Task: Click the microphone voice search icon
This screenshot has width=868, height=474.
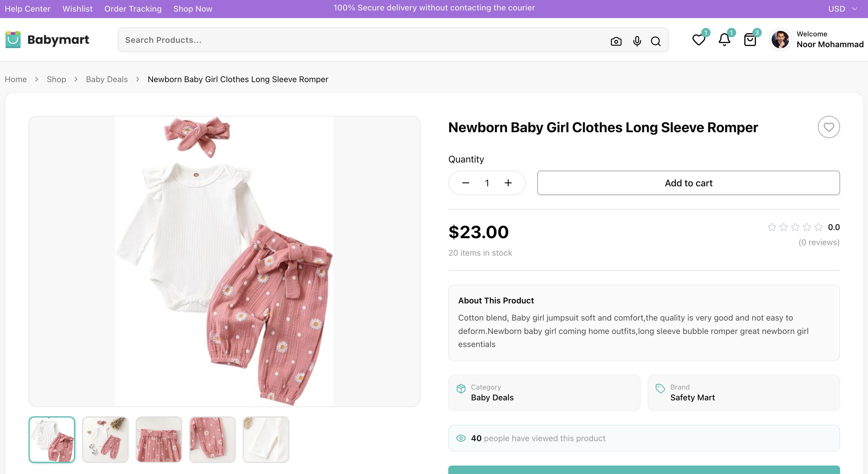Action: (637, 41)
